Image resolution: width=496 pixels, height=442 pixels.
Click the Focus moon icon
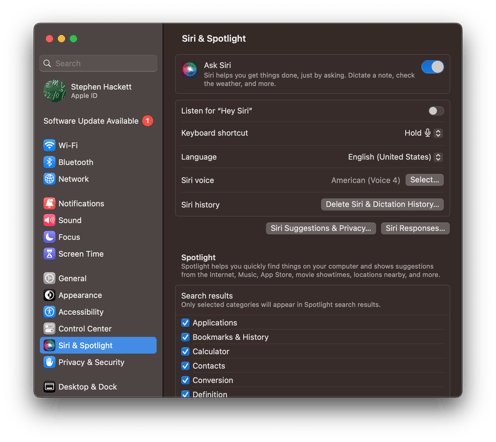49,237
